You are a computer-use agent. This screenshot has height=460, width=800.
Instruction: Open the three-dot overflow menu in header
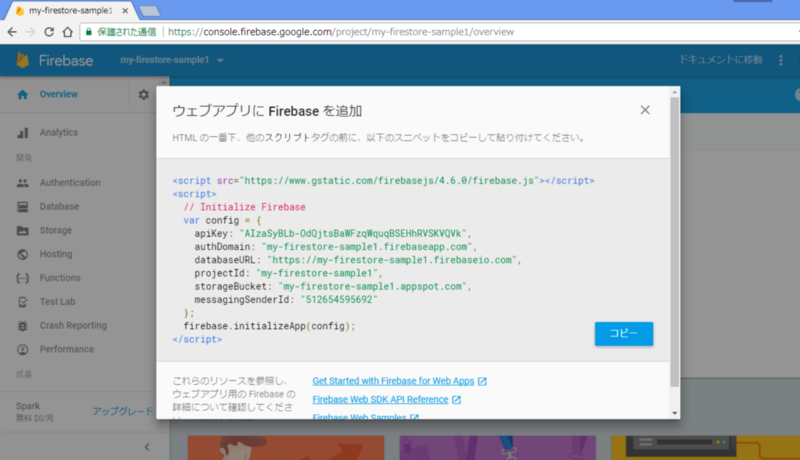tap(781, 60)
